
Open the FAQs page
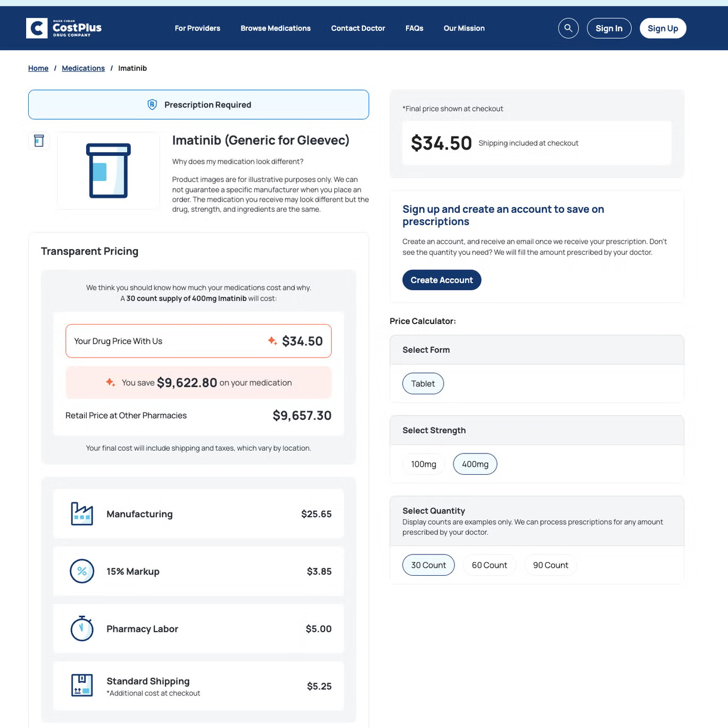pyautogui.click(x=415, y=28)
